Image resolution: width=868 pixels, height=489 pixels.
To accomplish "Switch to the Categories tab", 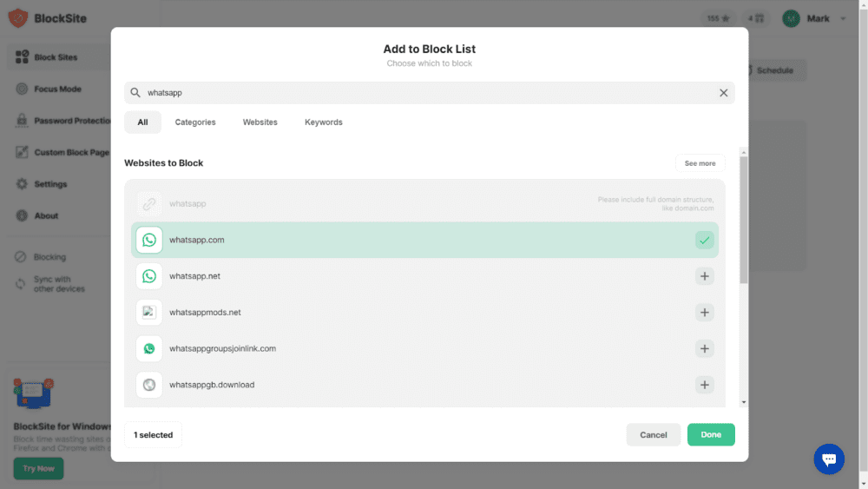I will [195, 122].
